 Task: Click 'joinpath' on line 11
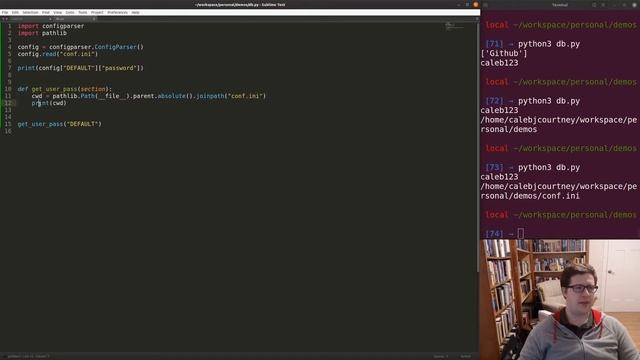point(210,96)
